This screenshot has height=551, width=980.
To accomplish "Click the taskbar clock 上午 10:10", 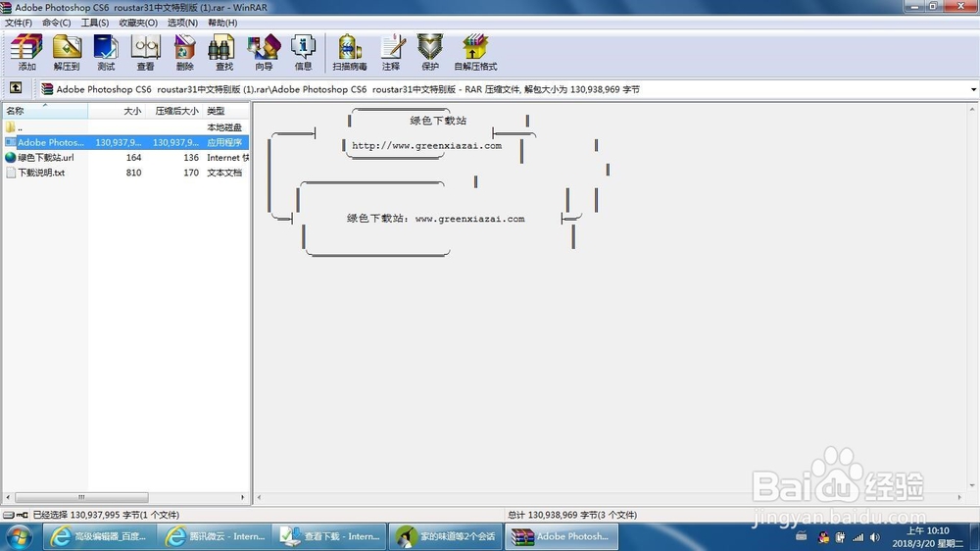I will [927, 531].
